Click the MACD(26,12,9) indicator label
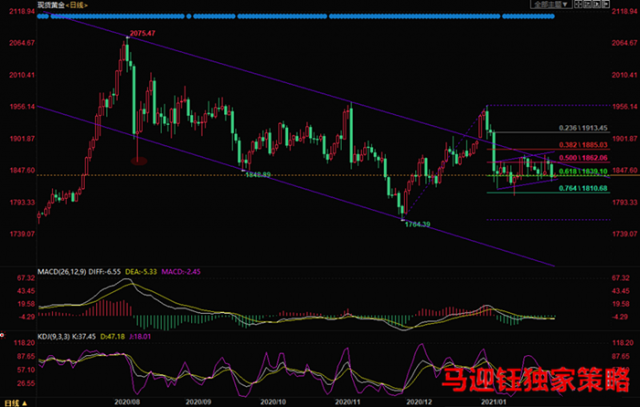Screen dimensions: 640x407 [62, 271]
